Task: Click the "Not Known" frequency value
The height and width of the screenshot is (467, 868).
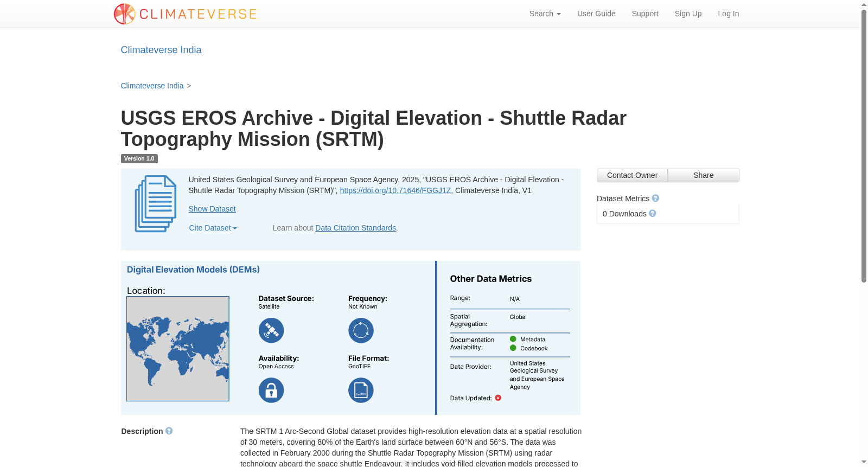Action: 363,307
